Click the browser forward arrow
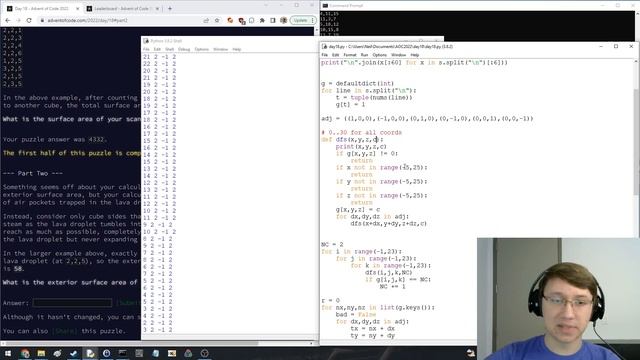Image resolution: width=640 pixels, height=360 pixels. [18, 20]
